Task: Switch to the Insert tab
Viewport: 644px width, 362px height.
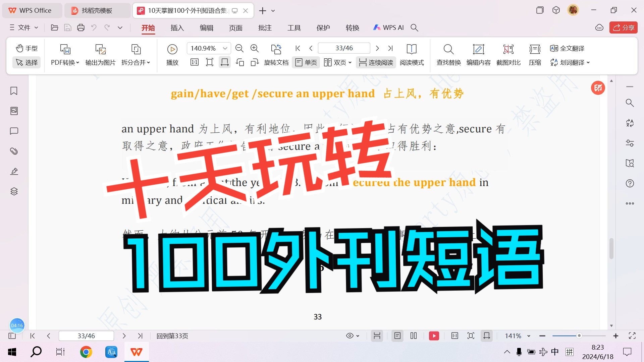Action: pyautogui.click(x=177, y=28)
